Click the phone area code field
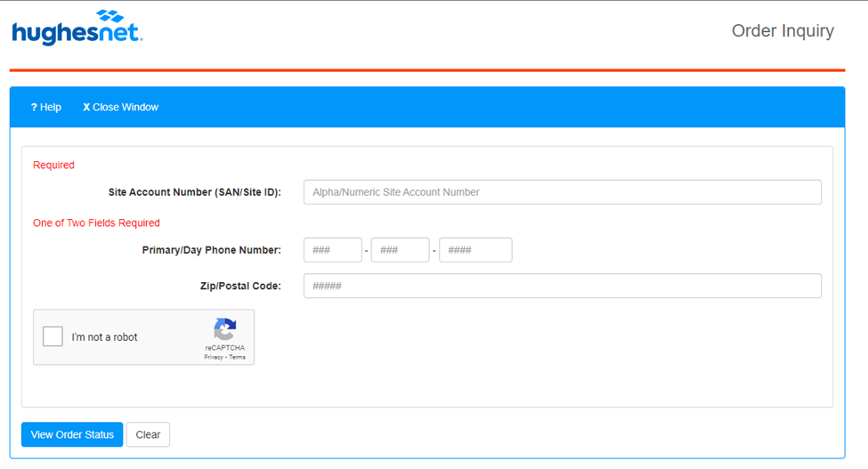The height and width of the screenshot is (469, 868). point(332,250)
